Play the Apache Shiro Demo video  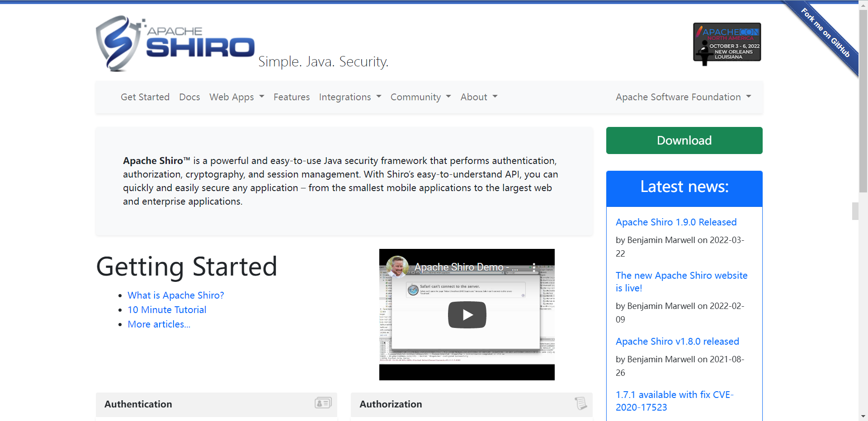(467, 315)
